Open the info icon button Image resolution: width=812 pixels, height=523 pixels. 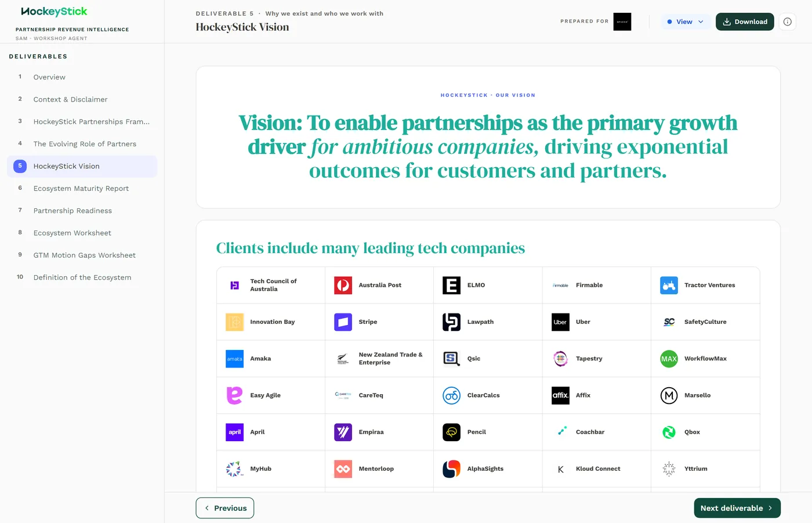click(x=787, y=21)
